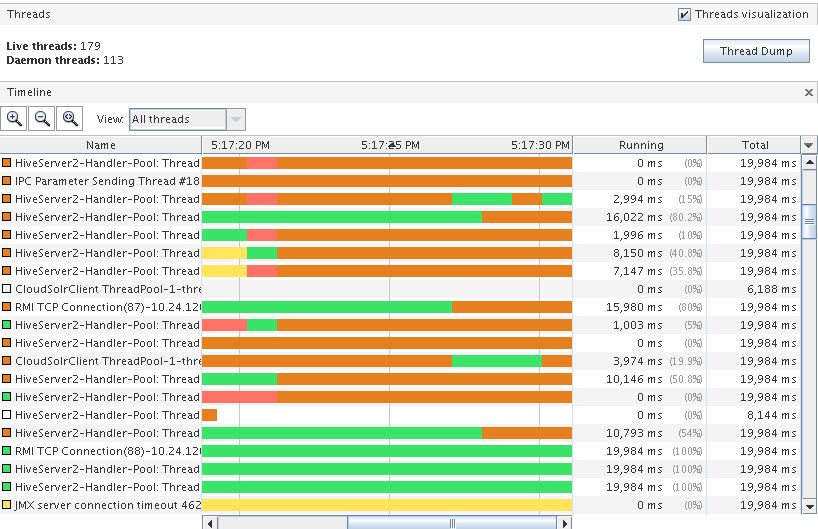
Task: Click yellow state icon of JMX server connection
Action: (6, 504)
